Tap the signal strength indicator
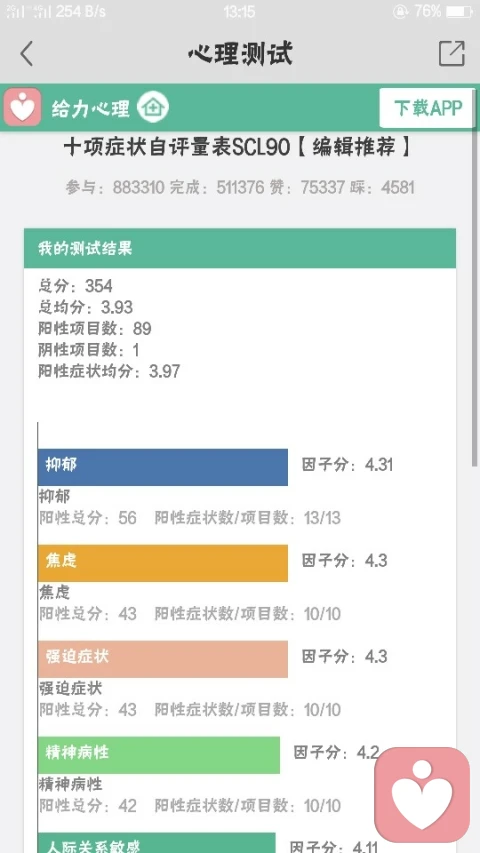This screenshot has width=480, height=853. point(29,11)
